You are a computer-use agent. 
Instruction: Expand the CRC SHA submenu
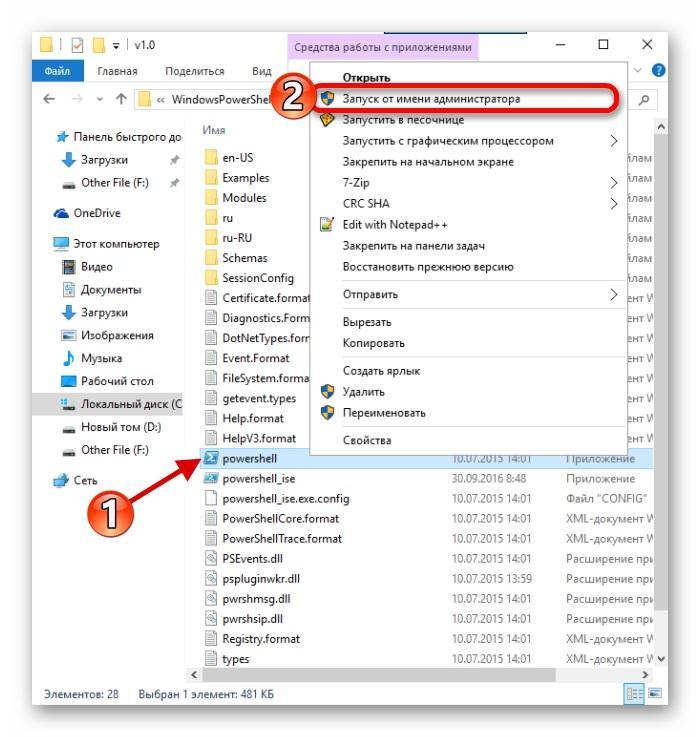click(613, 204)
